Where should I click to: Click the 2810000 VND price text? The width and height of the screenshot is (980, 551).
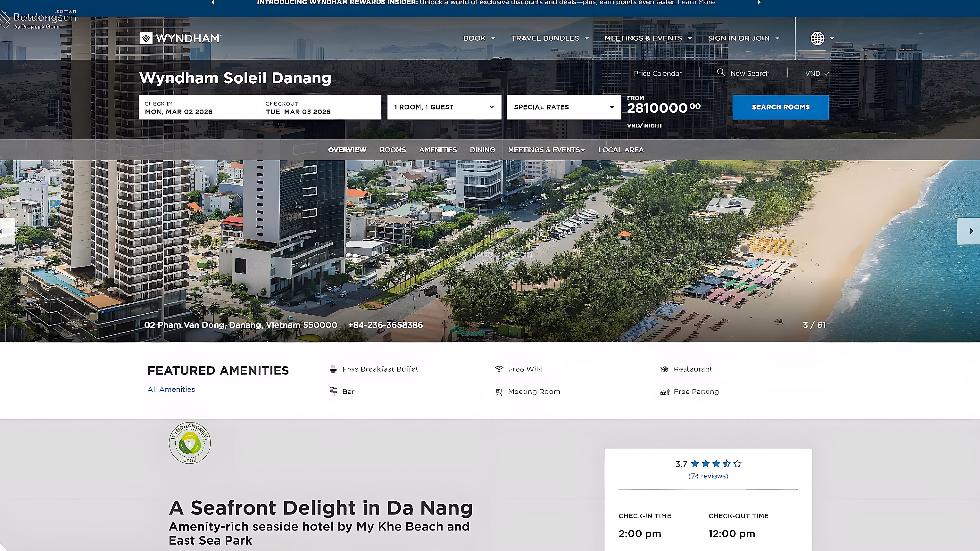663,108
